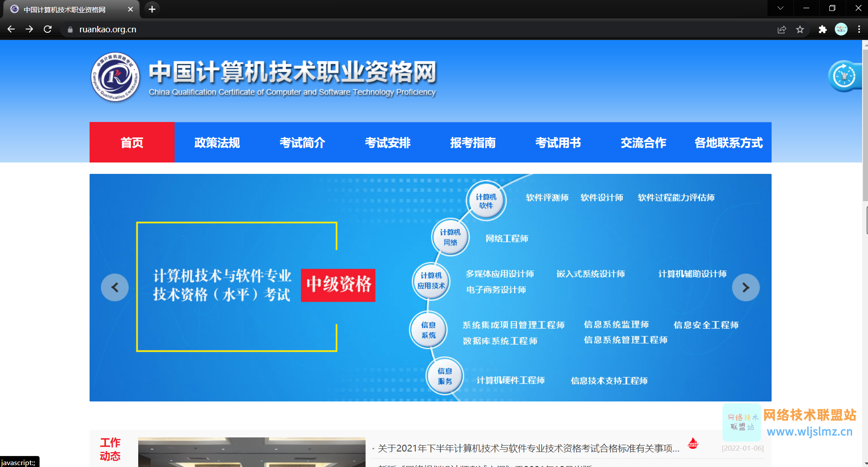
Task: Select the 信息系统管理工程师 text
Action: click(626, 340)
